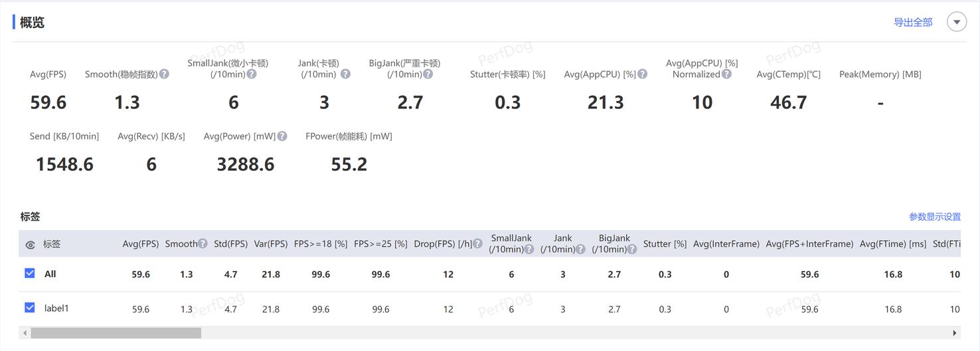Uncheck the All row checkbox
Viewport: 980px width, 351px height.
tap(30, 273)
